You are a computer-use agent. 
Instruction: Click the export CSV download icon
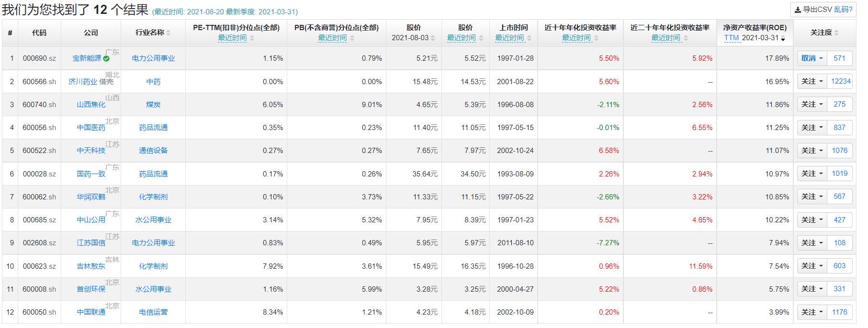[797, 10]
